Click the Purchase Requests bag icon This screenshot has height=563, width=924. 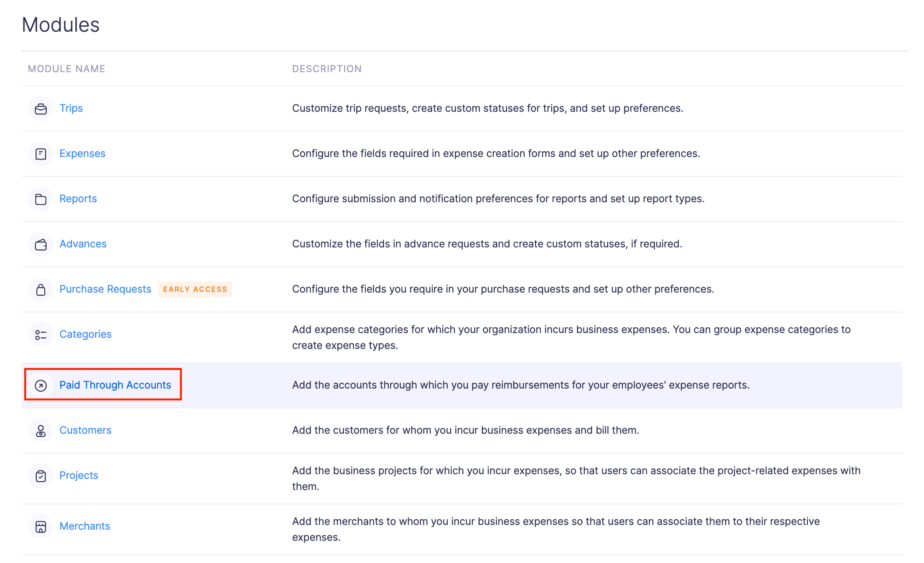(x=41, y=289)
